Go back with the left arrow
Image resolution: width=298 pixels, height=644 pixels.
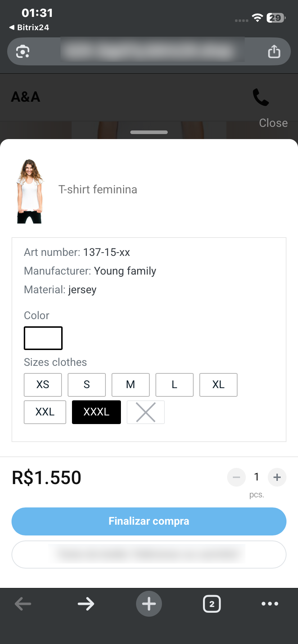coord(23,604)
